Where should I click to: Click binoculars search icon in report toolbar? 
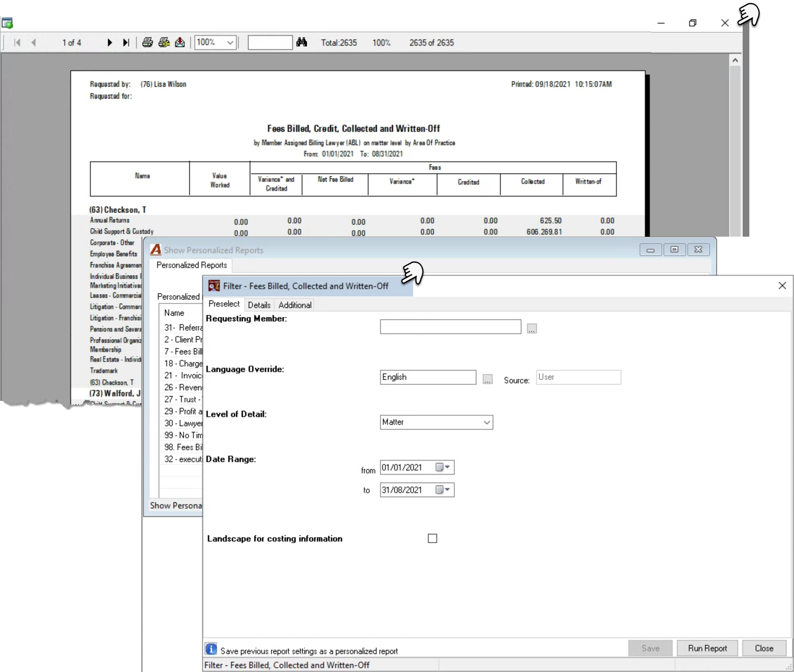[301, 42]
